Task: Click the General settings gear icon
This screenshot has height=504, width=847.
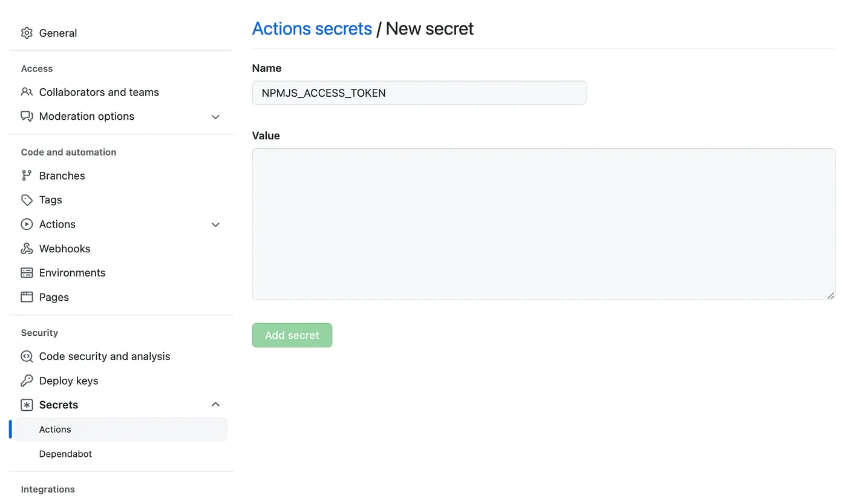Action: pyautogui.click(x=27, y=33)
